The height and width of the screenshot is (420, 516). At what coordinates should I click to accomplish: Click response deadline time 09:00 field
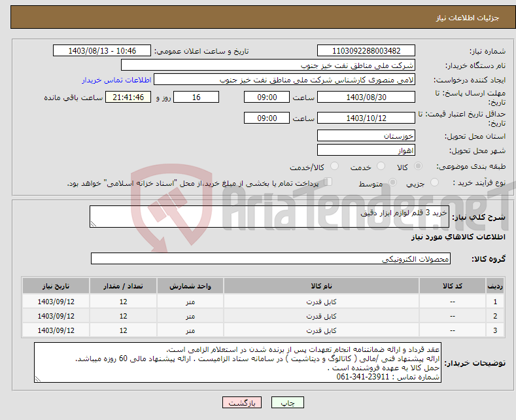click(x=267, y=97)
